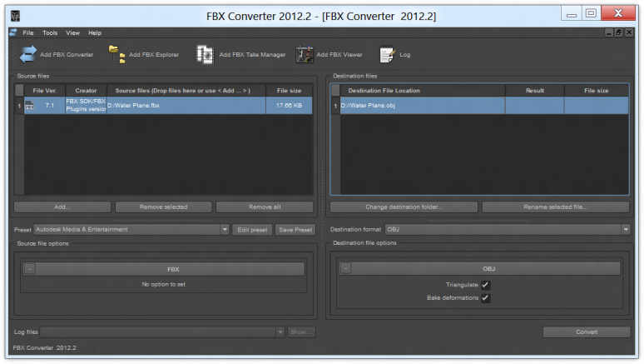Open the Log notepad icon
The height and width of the screenshot is (364, 644).
(386, 54)
